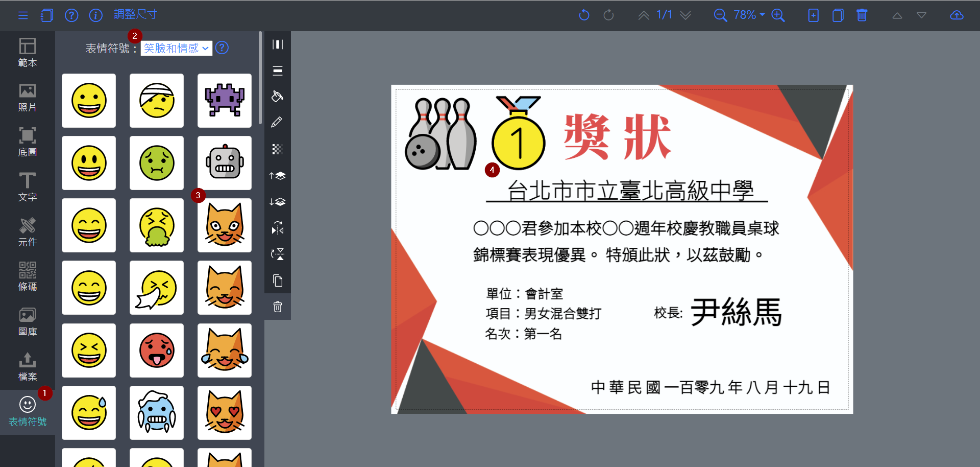Open the 照片 photos tab
Viewport: 980px width, 467px height.
click(x=28, y=98)
